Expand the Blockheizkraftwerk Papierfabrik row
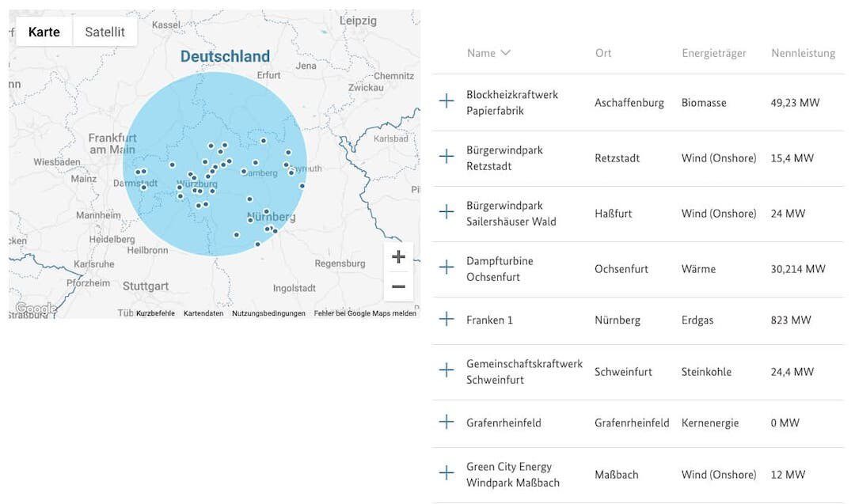This screenshot has height=504, width=855. click(x=446, y=101)
